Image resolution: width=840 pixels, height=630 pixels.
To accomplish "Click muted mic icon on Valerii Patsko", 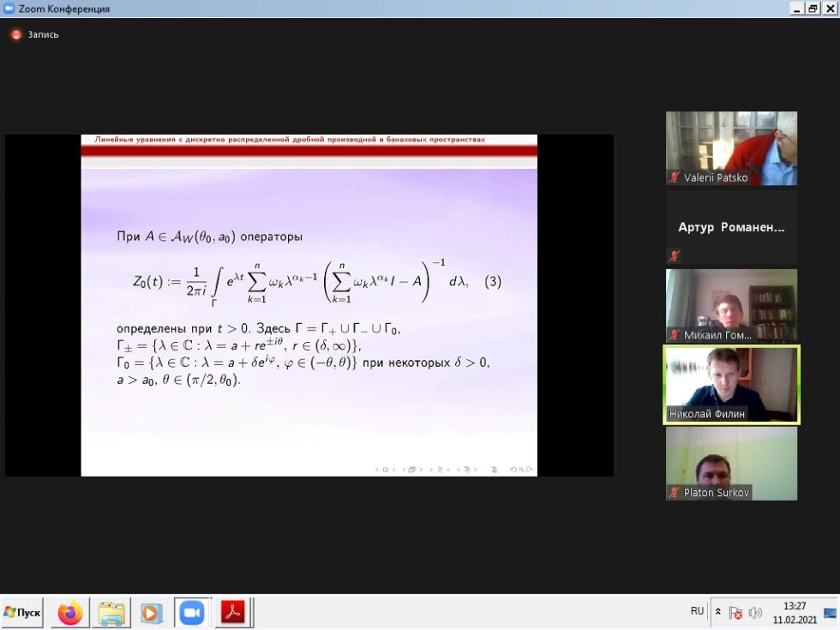I will coord(675,178).
